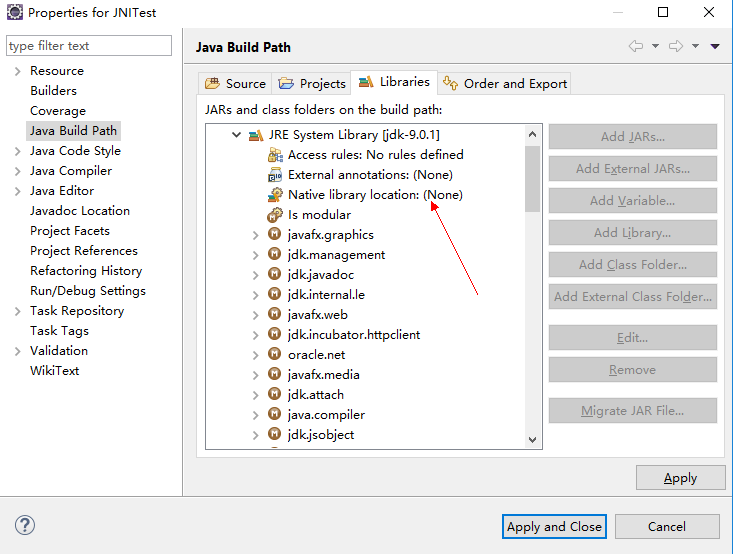Cancel the properties dialog
Screen dimensions: 733x554
(x=667, y=527)
